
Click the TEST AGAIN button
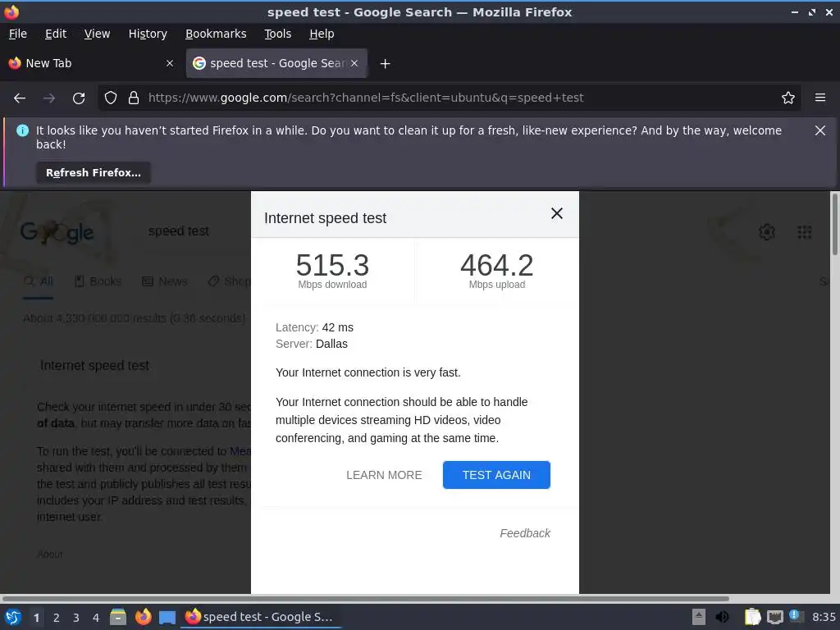click(496, 475)
